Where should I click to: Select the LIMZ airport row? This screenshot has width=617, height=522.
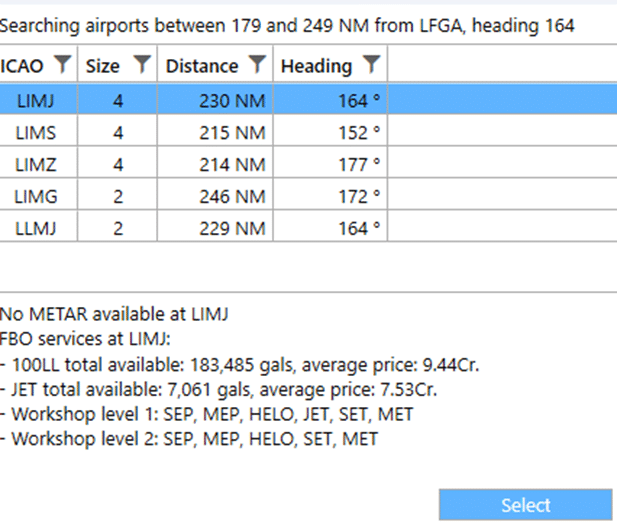[308, 164]
